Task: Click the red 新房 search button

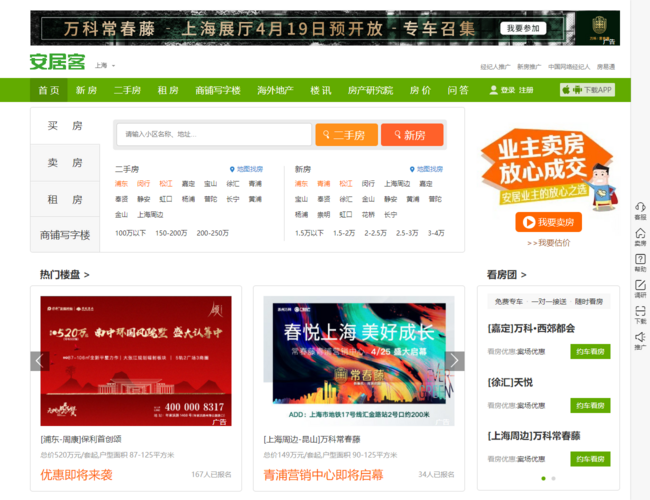Action: pyautogui.click(x=412, y=135)
